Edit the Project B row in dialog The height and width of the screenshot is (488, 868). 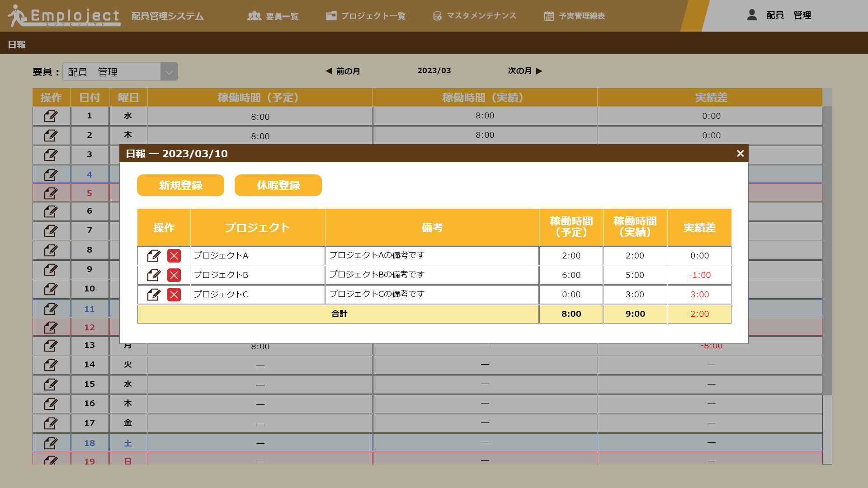pyautogui.click(x=154, y=275)
